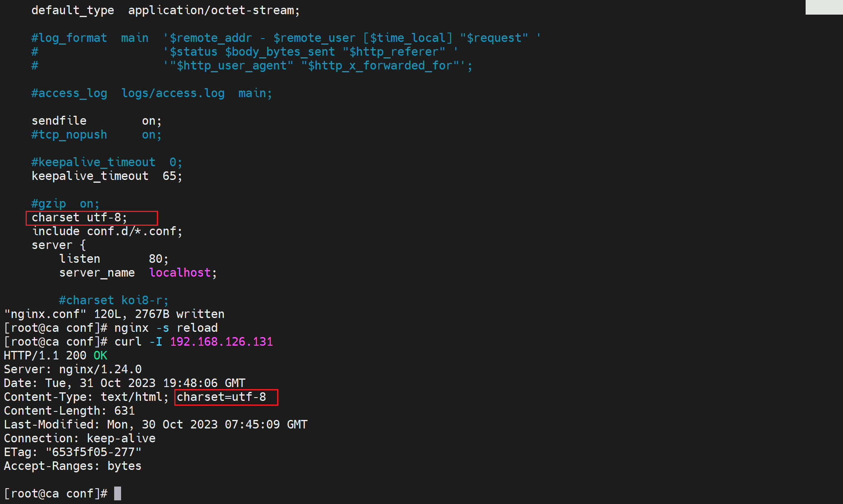Viewport: 843px width, 504px height.
Task: Click the terminal cursor block at the prompt
Action: coord(117,493)
